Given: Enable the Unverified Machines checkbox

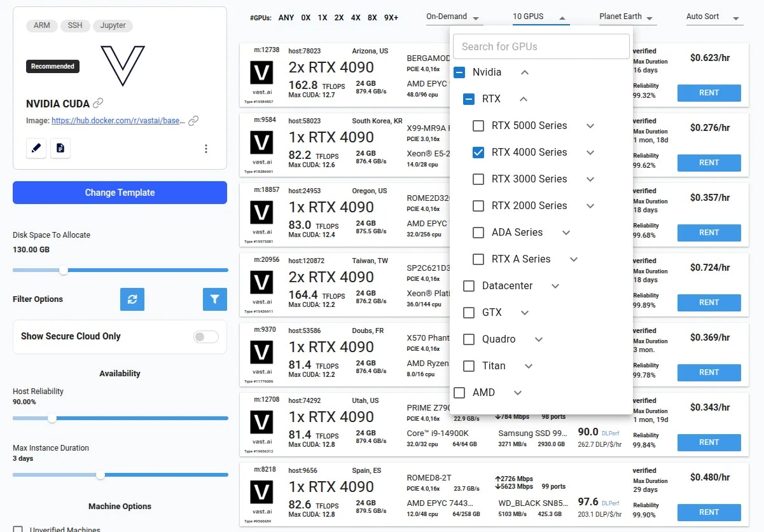Looking at the screenshot, I should [x=18, y=528].
